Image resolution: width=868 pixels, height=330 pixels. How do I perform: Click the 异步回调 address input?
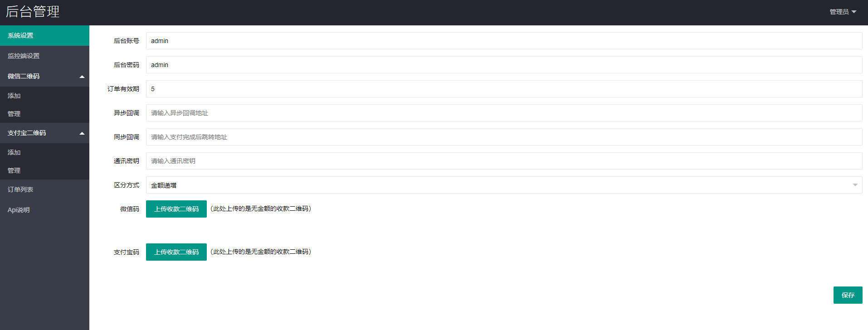[x=503, y=113]
